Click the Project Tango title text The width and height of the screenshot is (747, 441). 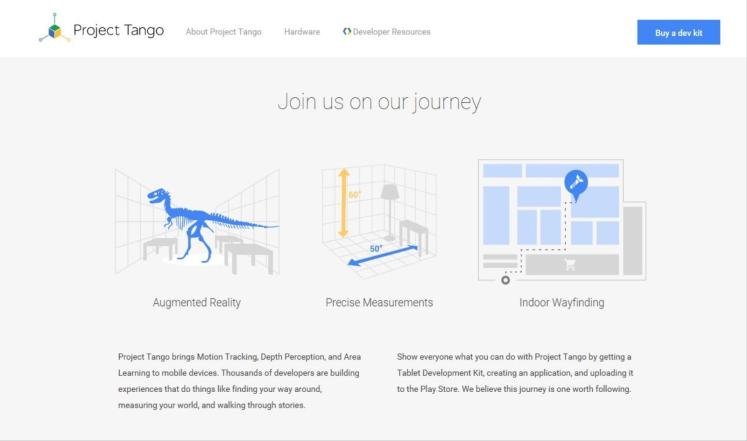click(118, 31)
